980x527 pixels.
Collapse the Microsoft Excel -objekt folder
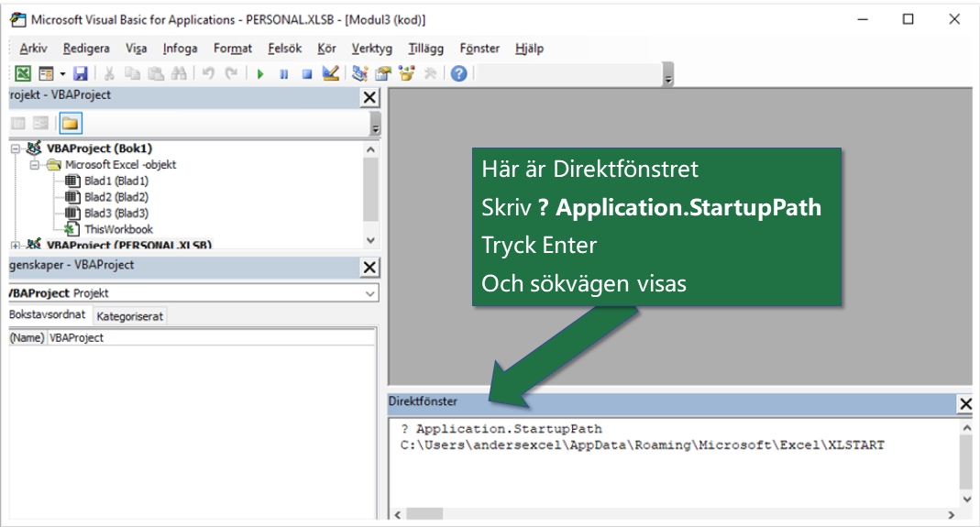tap(35, 165)
